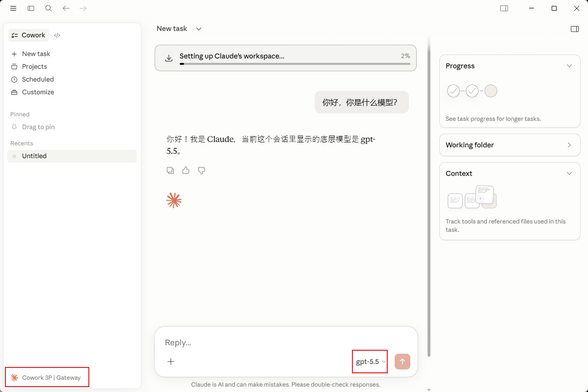588x392 pixels.
Task: Minimize the application window
Action: pyautogui.click(x=532, y=8)
